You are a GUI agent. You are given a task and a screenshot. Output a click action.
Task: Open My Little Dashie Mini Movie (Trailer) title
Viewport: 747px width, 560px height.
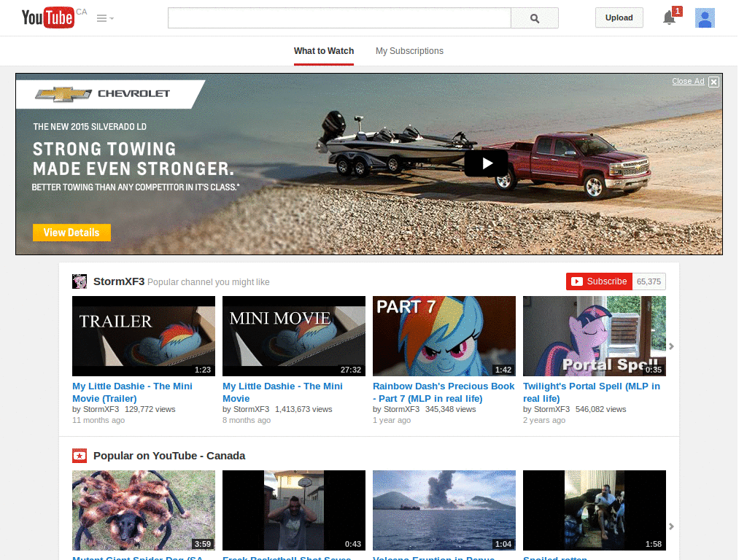click(133, 392)
